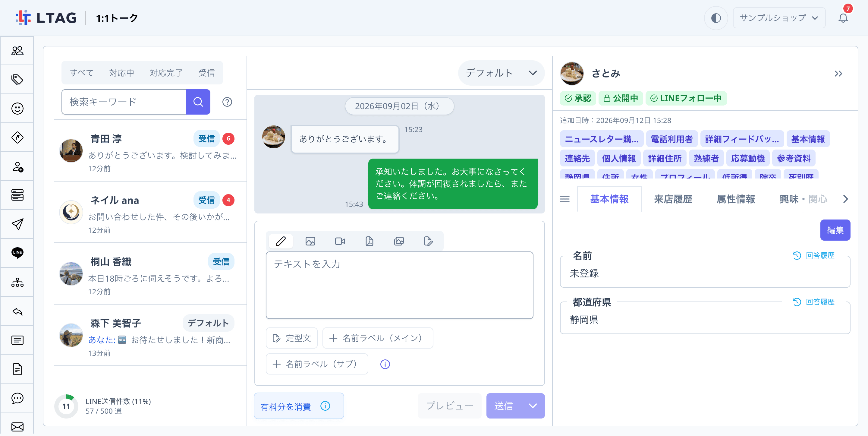This screenshot has width=868, height=436.
Task: Select the image attachment icon in composer
Action: click(x=310, y=242)
